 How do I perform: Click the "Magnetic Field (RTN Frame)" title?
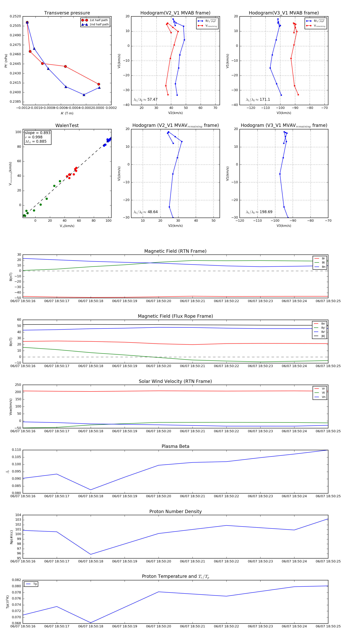(x=175, y=251)
